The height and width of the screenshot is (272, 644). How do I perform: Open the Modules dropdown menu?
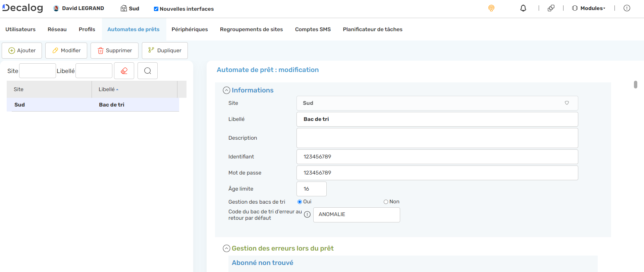(x=589, y=8)
